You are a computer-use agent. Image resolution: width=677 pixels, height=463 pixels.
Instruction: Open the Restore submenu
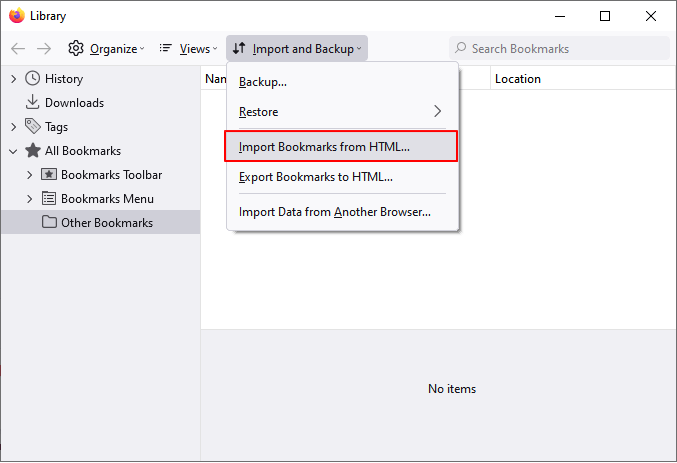(x=341, y=112)
